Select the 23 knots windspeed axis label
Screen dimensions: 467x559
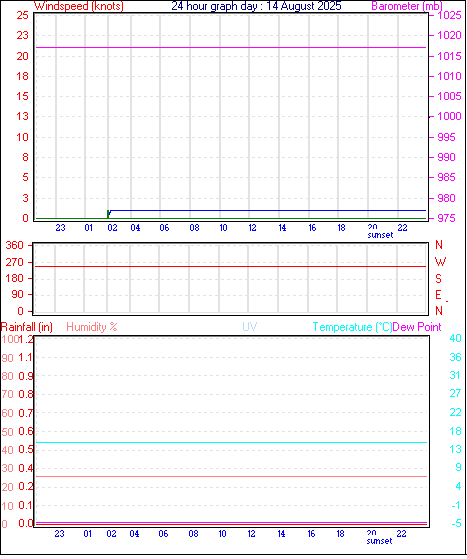coord(22,35)
